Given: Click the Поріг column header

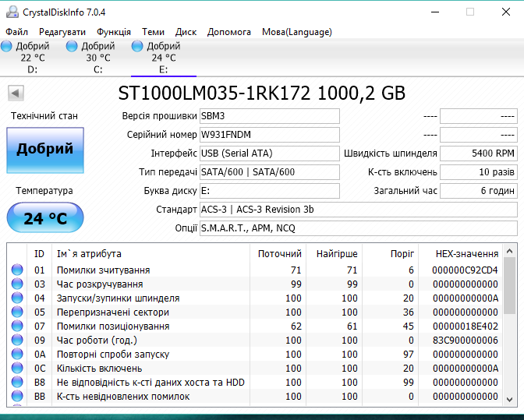Looking at the screenshot, I should [x=390, y=254].
